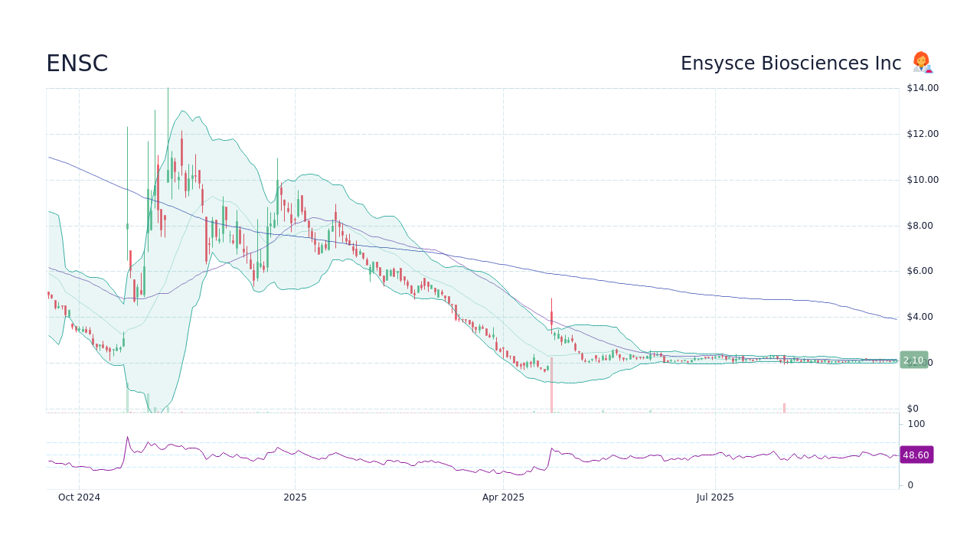980x551 pixels.
Task: Click the Ensysce Biosciences Inc company name
Action: point(790,63)
